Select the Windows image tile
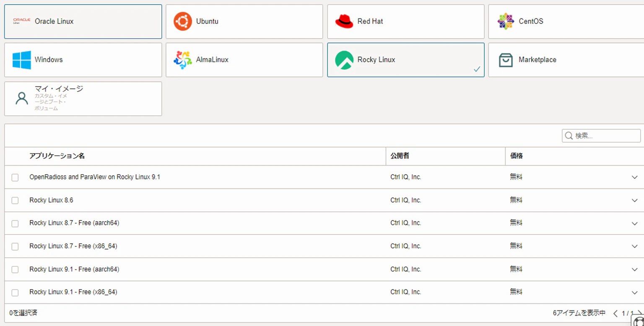The height and width of the screenshot is (326, 644). pyautogui.click(x=83, y=60)
